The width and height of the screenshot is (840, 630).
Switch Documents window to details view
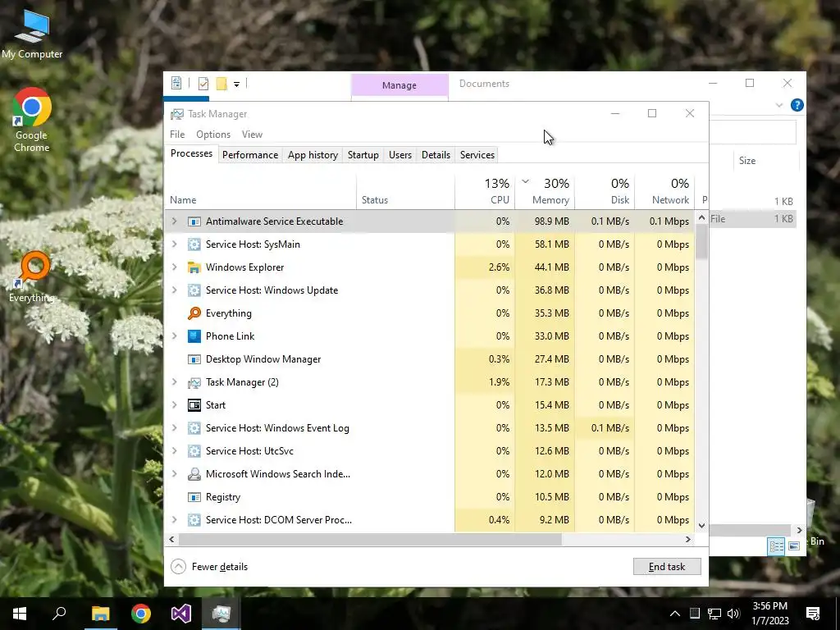[x=776, y=546]
